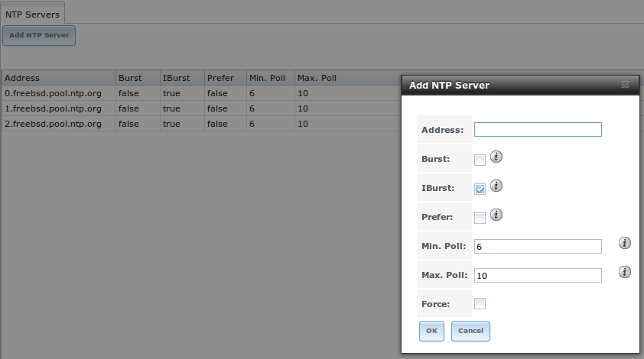This screenshot has height=359, width=644.
Task: Sort by the Address column header
Action: (59, 78)
